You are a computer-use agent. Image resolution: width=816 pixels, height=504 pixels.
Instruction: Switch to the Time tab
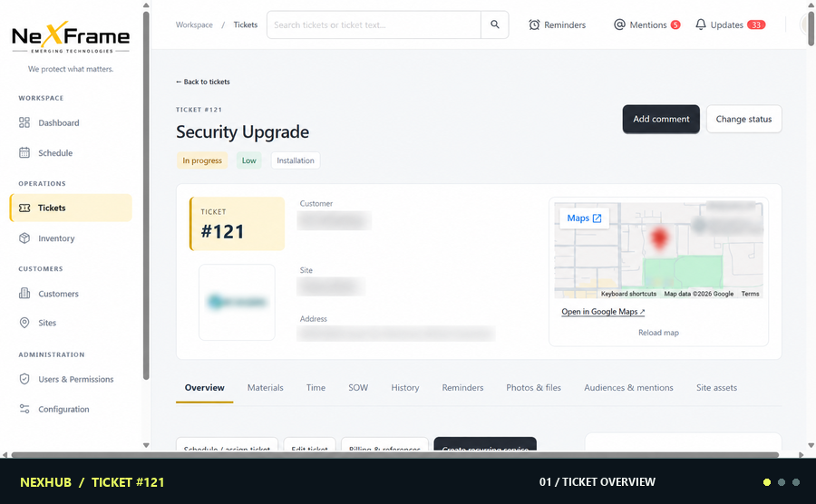316,387
